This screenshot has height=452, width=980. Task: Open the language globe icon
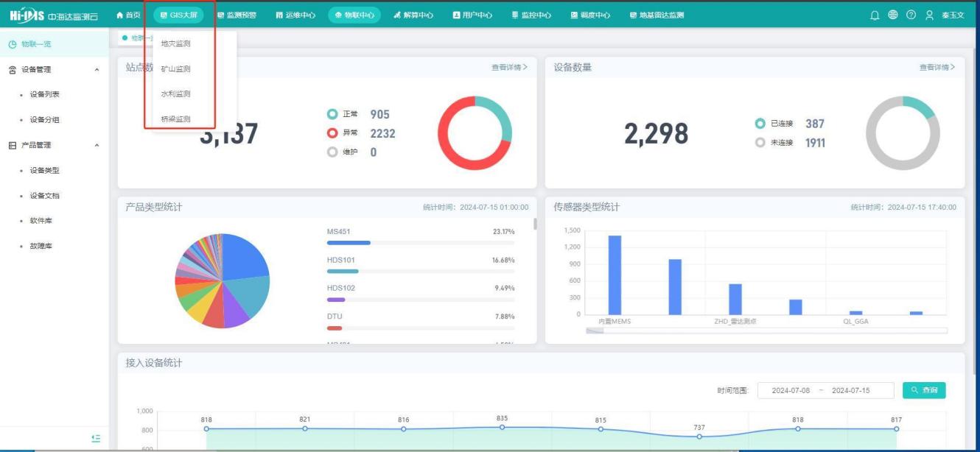click(x=893, y=15)
